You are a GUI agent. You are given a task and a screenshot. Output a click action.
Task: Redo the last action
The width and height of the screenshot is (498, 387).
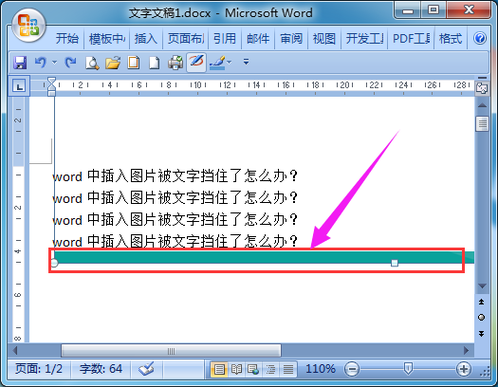coord(70,62)
